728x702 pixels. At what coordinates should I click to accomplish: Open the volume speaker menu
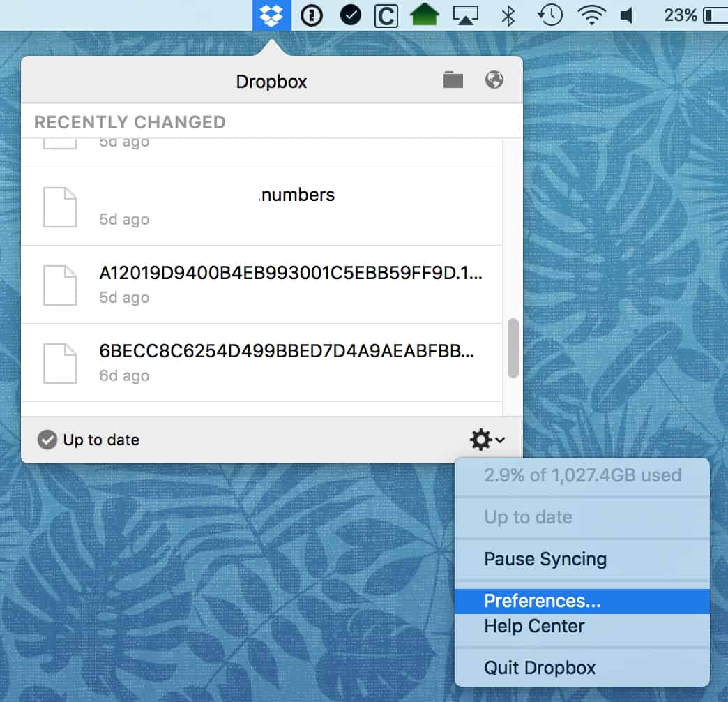coord(627,16)
